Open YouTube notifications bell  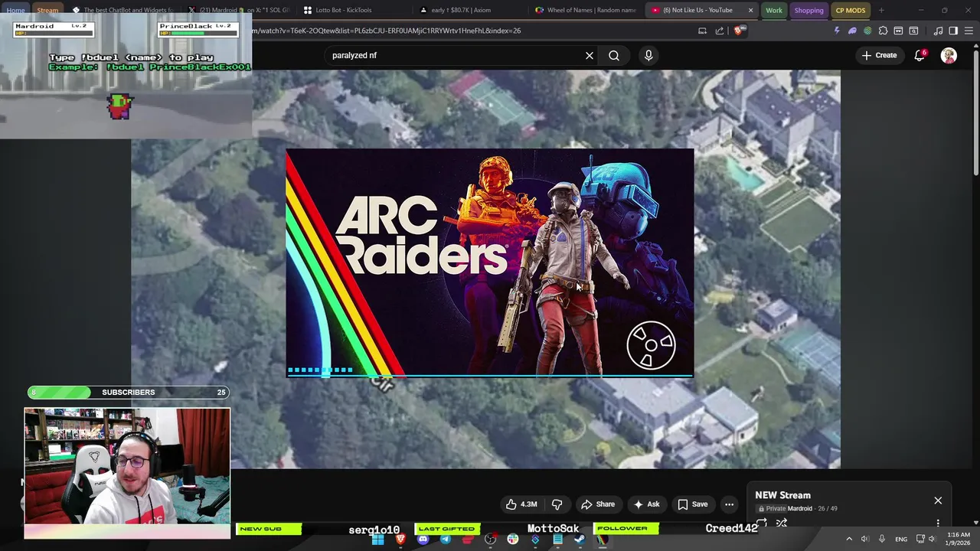coord(920,55)
